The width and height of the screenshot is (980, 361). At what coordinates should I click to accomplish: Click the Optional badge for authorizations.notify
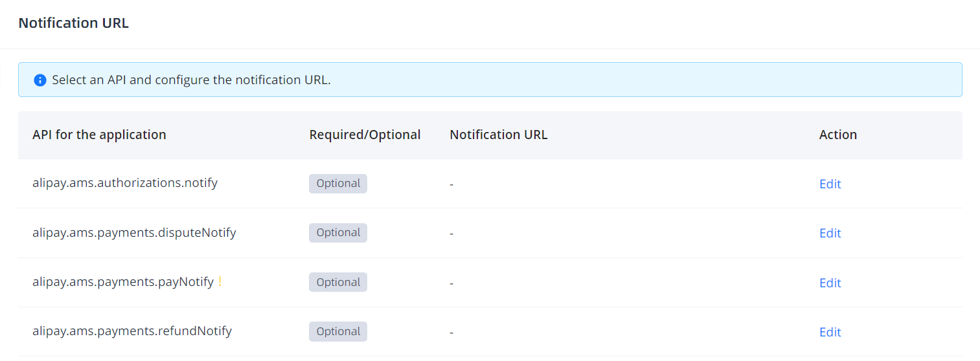point(338,184)
